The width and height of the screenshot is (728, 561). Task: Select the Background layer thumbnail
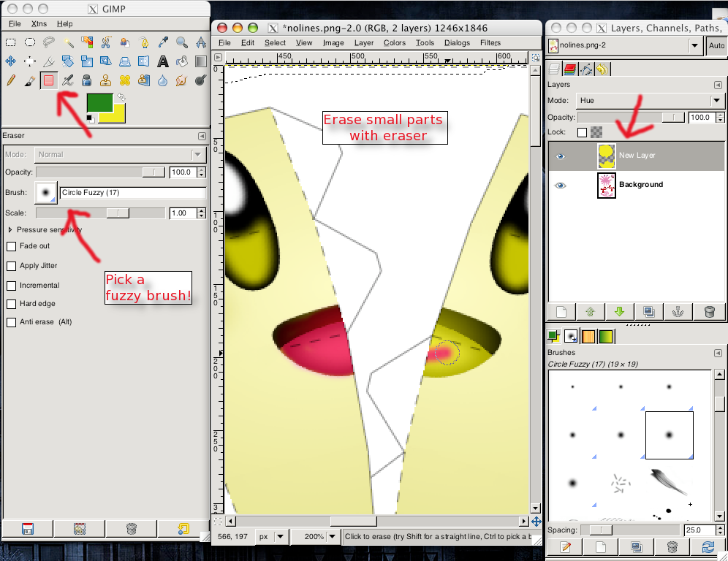(607, 186)
